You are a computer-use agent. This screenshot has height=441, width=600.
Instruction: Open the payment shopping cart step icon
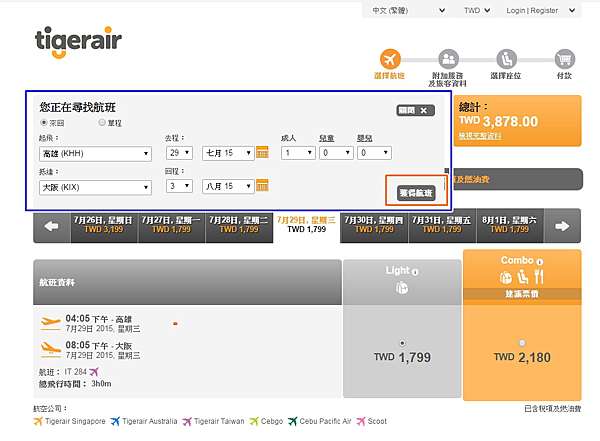[x=565, y=59]
